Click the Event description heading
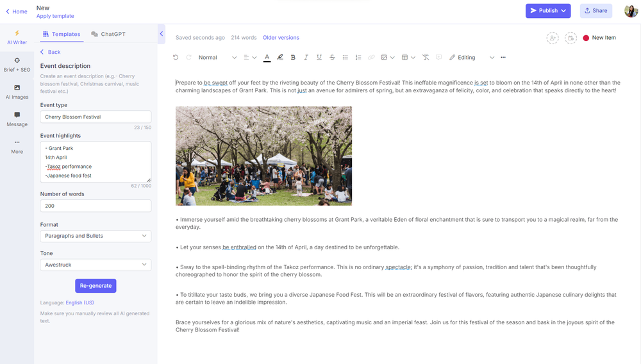 point(65,66)
